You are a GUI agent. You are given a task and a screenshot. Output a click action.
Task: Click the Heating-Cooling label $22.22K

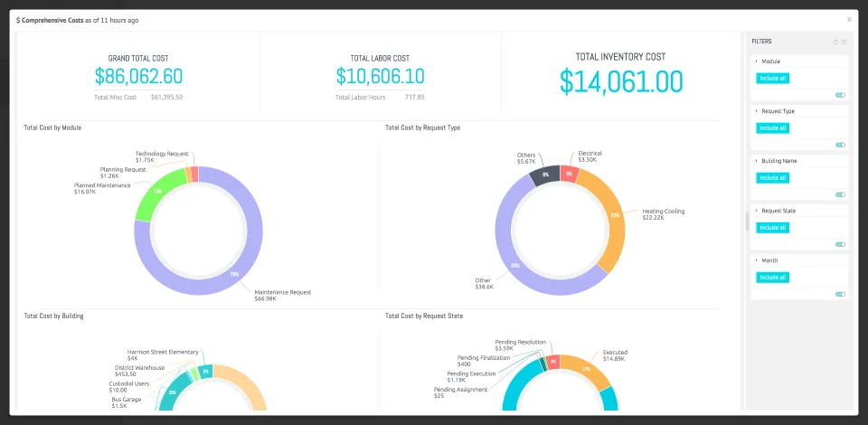click(x=663, y=214)
